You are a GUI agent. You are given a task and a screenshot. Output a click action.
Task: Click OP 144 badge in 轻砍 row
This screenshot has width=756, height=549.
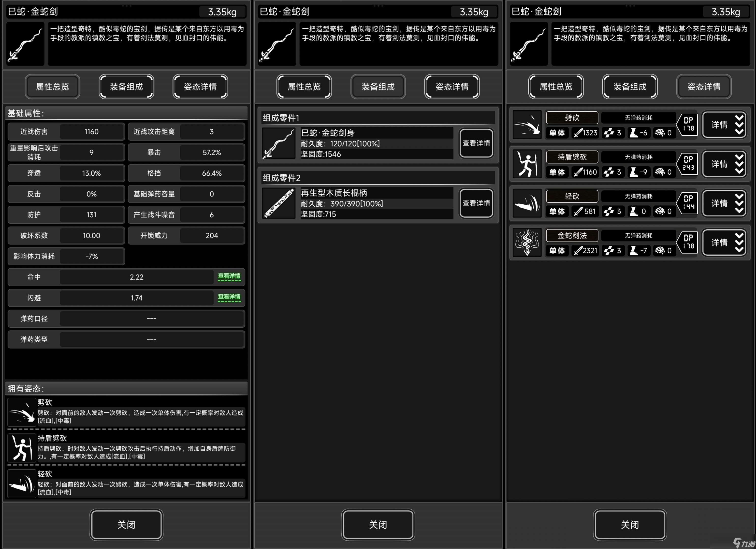[687, 203]
